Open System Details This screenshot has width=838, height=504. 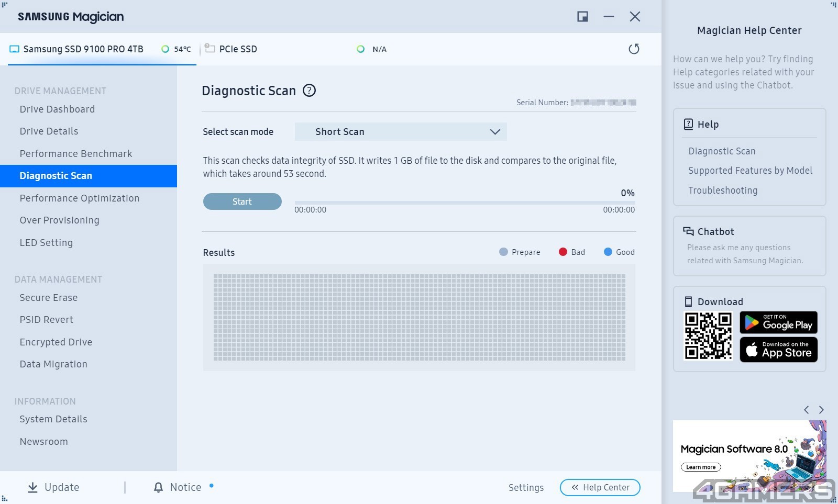pos(53,419)
